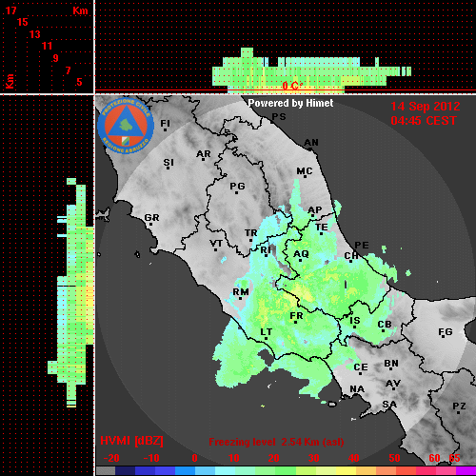Viewport: 476px width, 476px height.
Task: Click the NA city label
Action: (x=357, y=389)
